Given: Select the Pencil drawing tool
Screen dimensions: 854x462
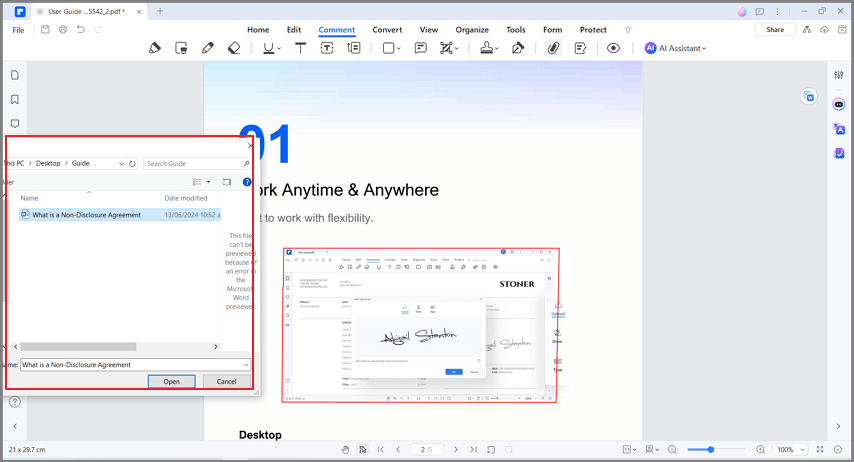Looking at the screenshot, I should 208,48.
